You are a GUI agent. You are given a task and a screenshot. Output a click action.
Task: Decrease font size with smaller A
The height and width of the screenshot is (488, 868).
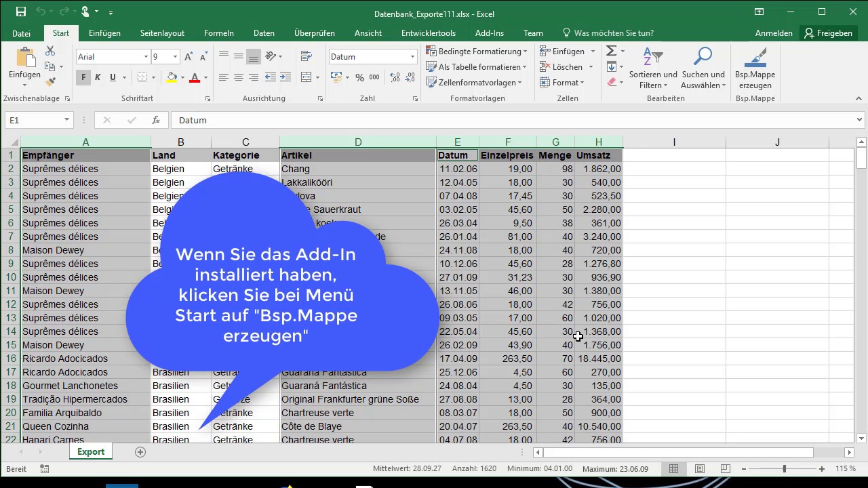click(203, 57)
